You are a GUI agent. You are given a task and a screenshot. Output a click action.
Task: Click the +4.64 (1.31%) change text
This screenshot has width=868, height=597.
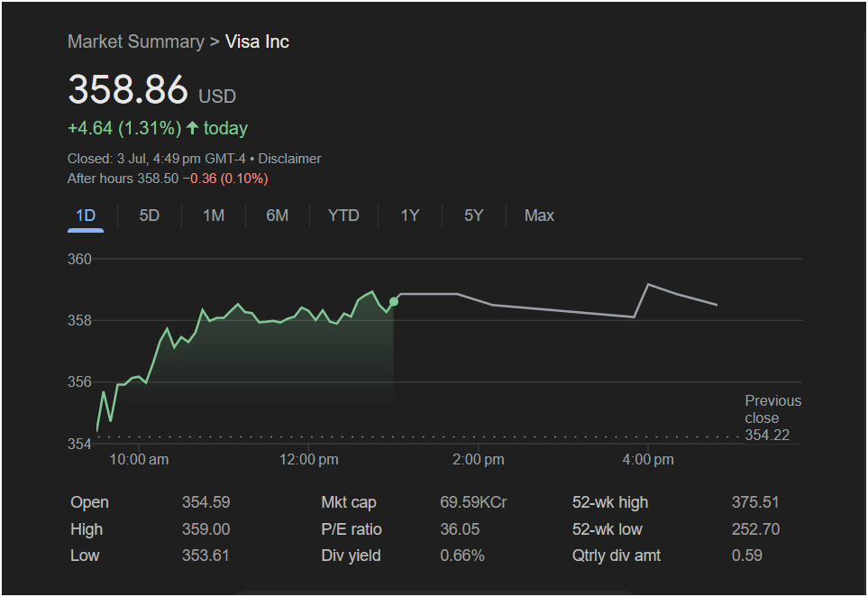(x=124, y=128)
